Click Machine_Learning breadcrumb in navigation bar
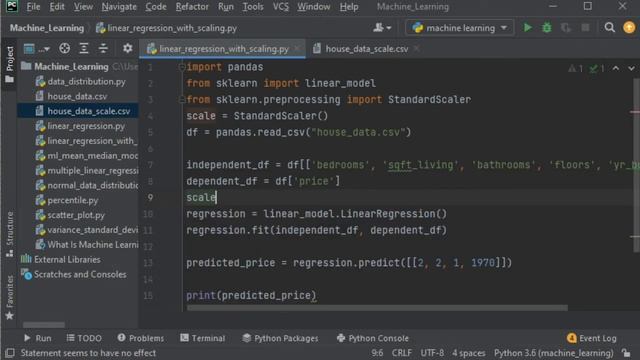 click(x=47, y=28)
